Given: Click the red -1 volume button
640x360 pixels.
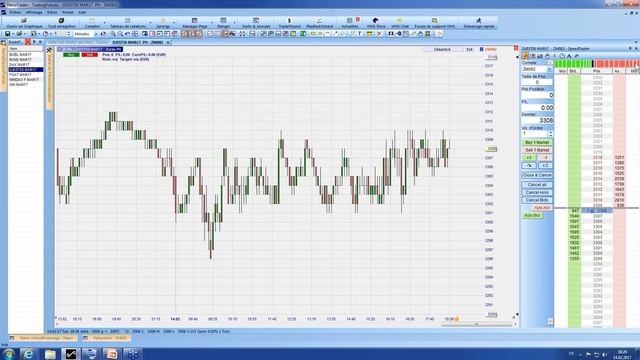Looking at the screenshot, I should [x=545, y=158].
